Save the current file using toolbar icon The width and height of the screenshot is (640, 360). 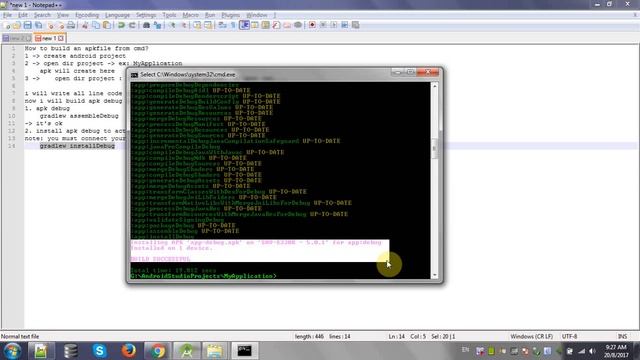[28, 25]
